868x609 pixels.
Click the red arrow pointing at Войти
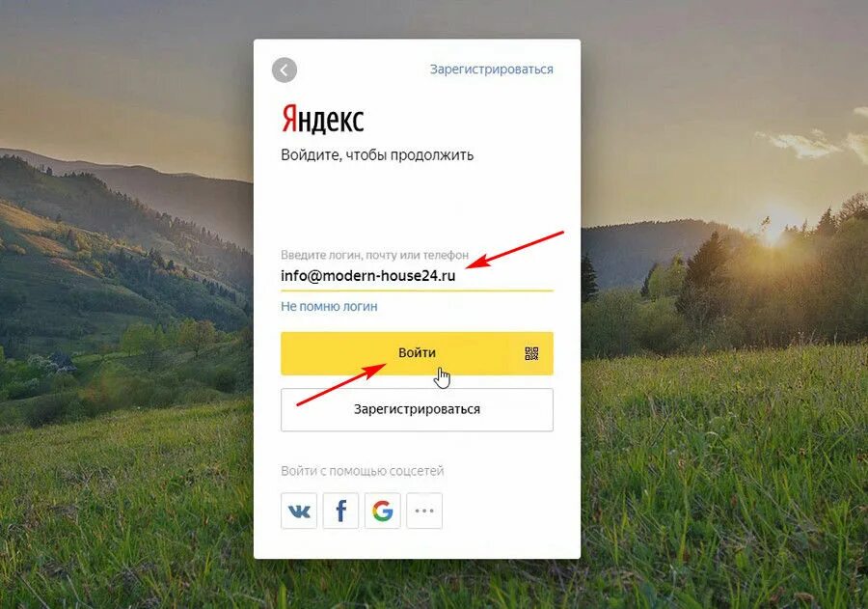pyautogui.click(x=341, y=384)
